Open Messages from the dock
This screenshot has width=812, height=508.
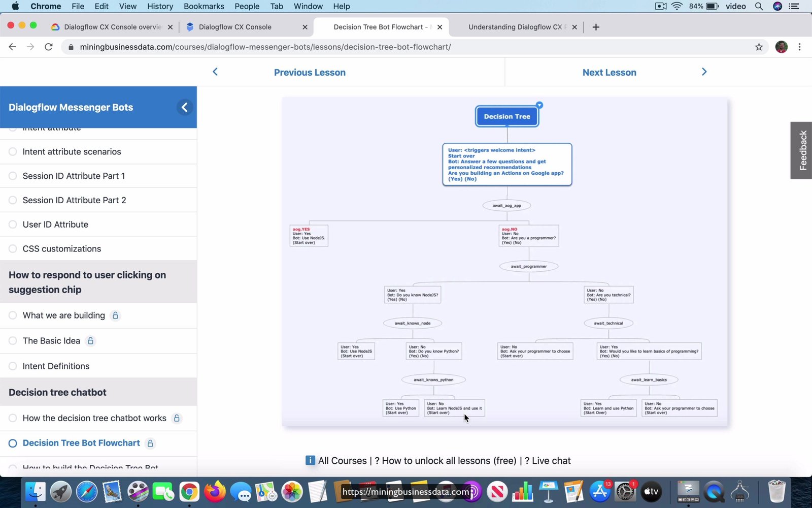[241, 491]
